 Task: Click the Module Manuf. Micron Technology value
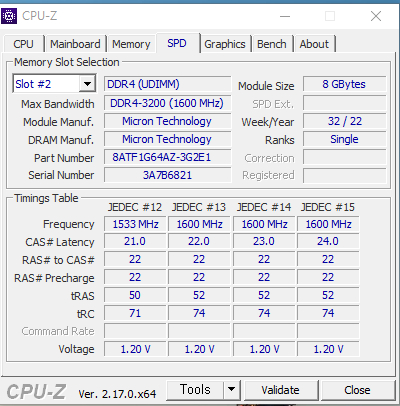(x=167, y=121)
